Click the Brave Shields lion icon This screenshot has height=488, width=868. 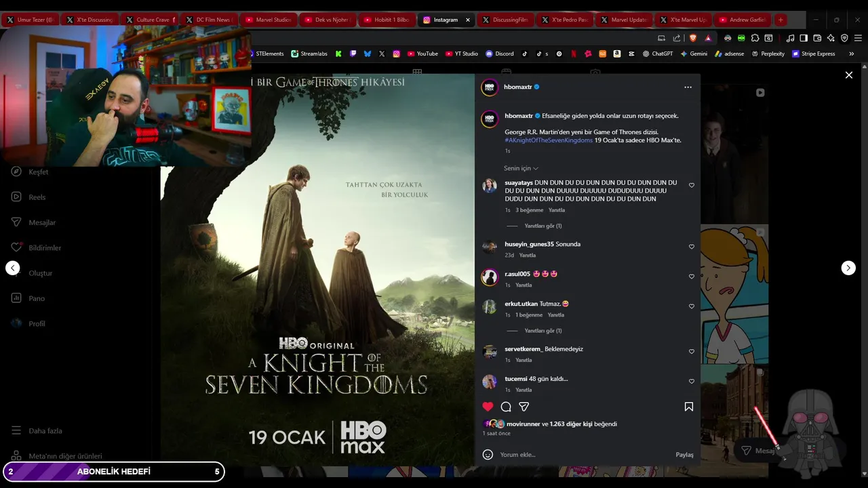pyautogui.click(x=693, y=38)
